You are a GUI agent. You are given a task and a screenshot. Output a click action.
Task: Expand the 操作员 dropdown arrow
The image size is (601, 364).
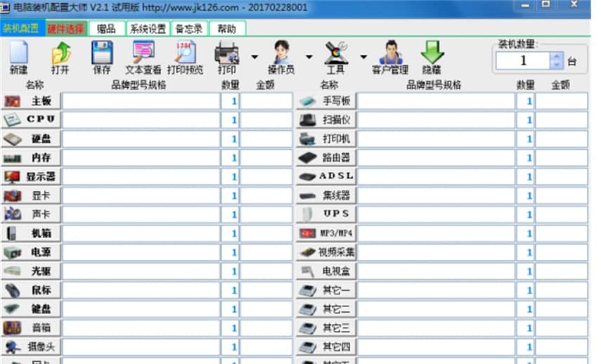pyautogui.click(x=309, y=57)
